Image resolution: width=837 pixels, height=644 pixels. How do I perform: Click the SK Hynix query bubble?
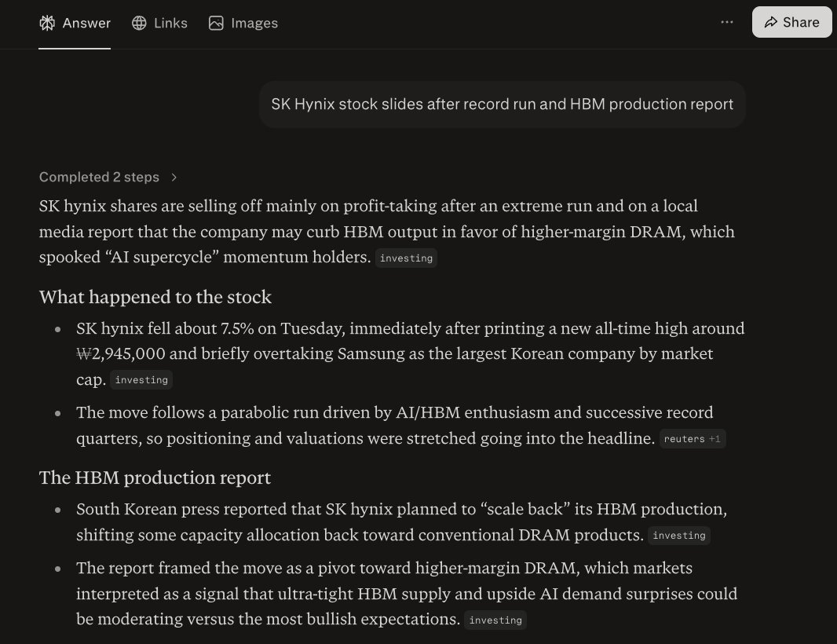pyautogui.click(x=503, y=104)
